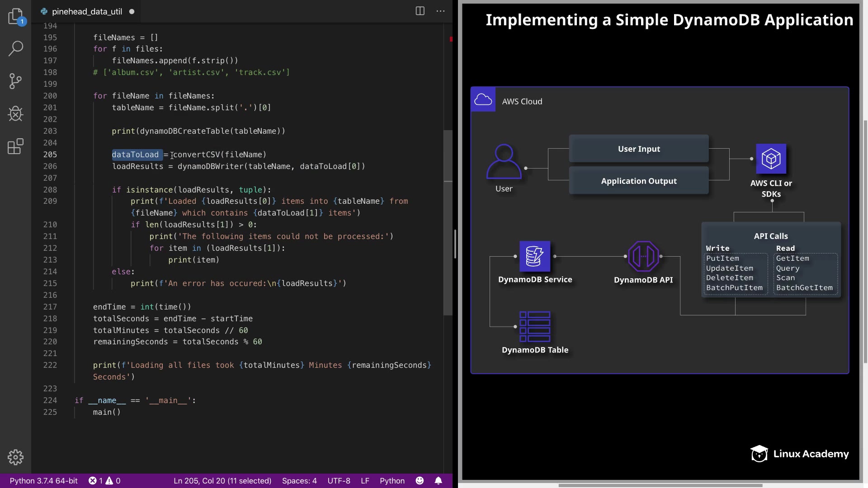Screen dimensions: 868x488
Task: Open errors and warnings problems indicator
Action: (104, 481)
